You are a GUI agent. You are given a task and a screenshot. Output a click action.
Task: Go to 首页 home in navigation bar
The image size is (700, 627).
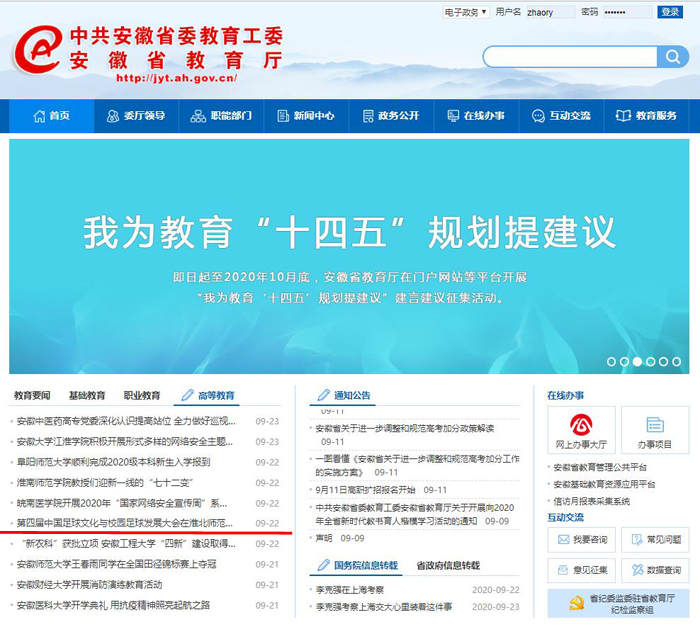tap(51, 116)
